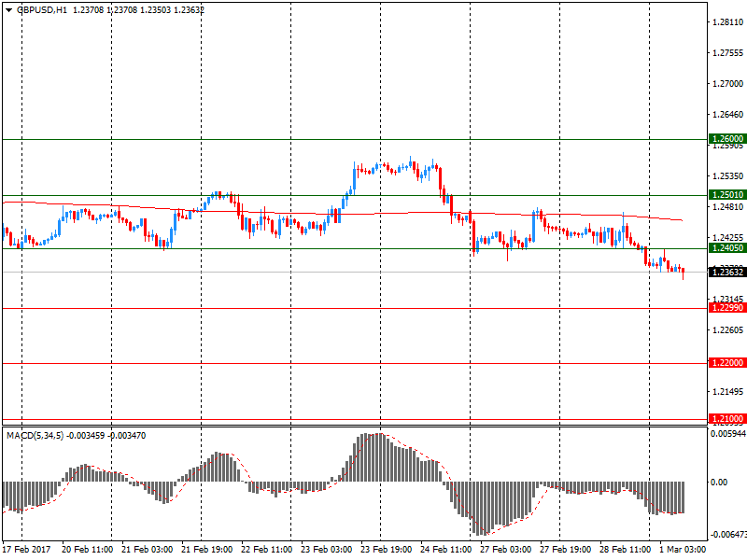747x560 pixels.
Task: Select the 1.22990 red level price label
Action: pyautogui.click(x=726, y=308)
